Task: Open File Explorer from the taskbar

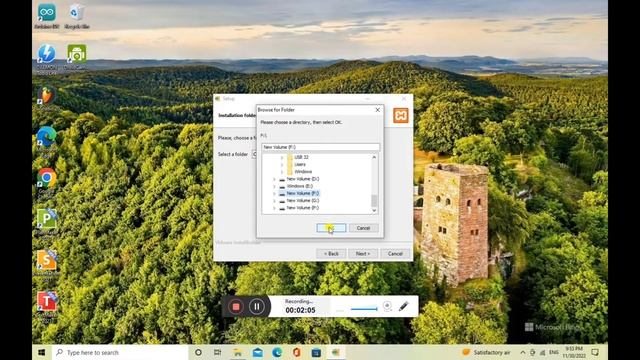Action: (x=238, y=352)
